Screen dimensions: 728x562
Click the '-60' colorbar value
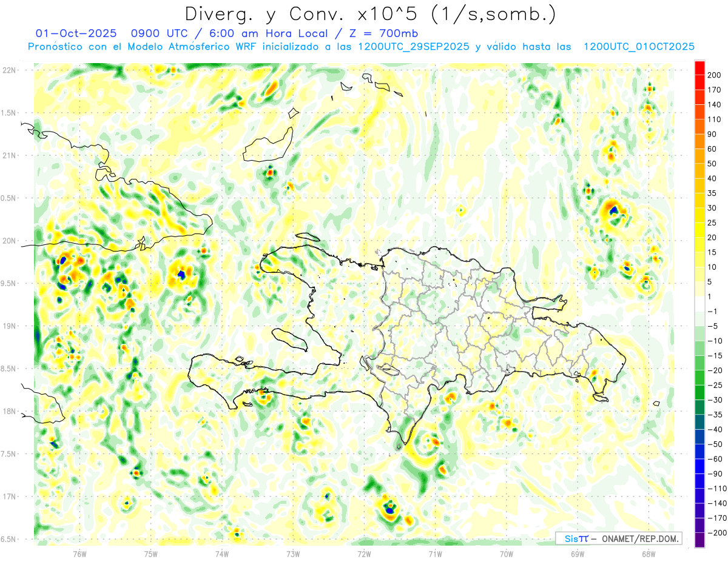pos(716,459)
